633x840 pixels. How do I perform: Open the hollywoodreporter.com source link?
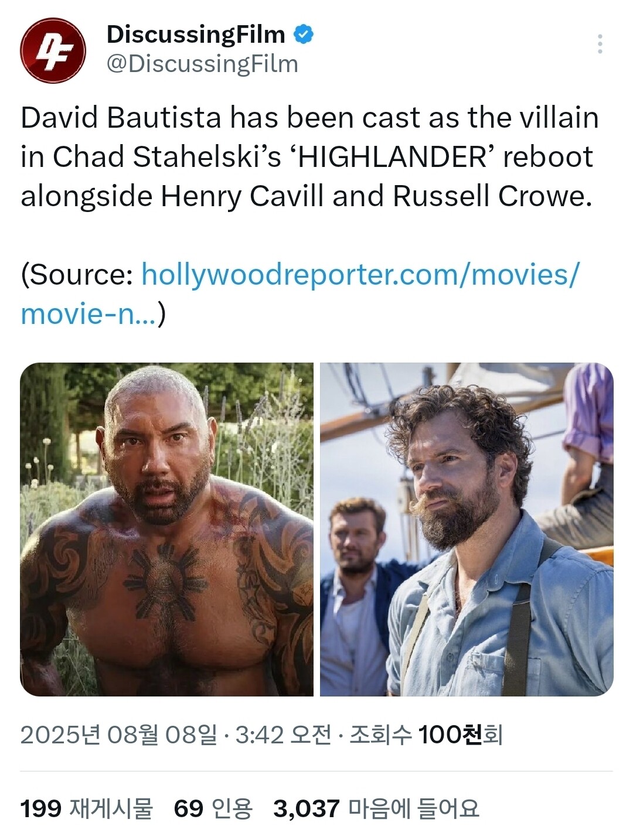(360, 274)
